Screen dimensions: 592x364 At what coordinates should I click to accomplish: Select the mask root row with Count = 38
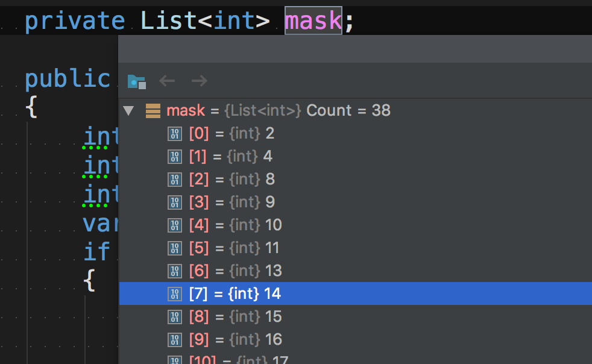(355, 111)
